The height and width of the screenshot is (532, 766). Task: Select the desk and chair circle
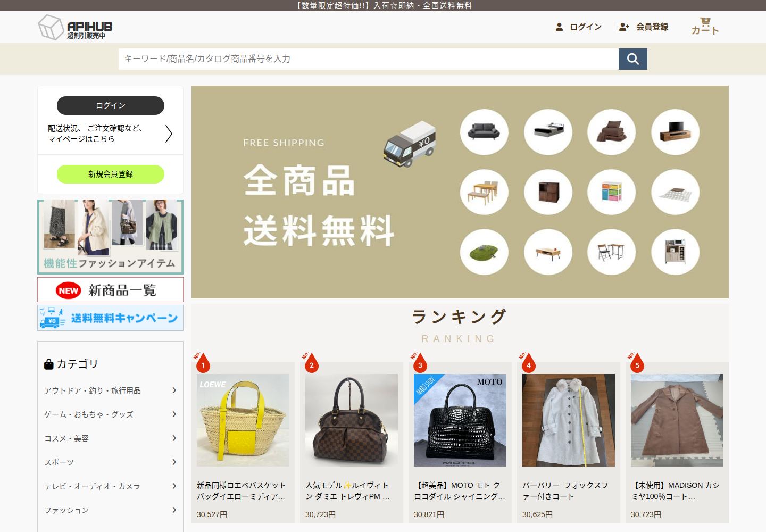pos(612,252)
